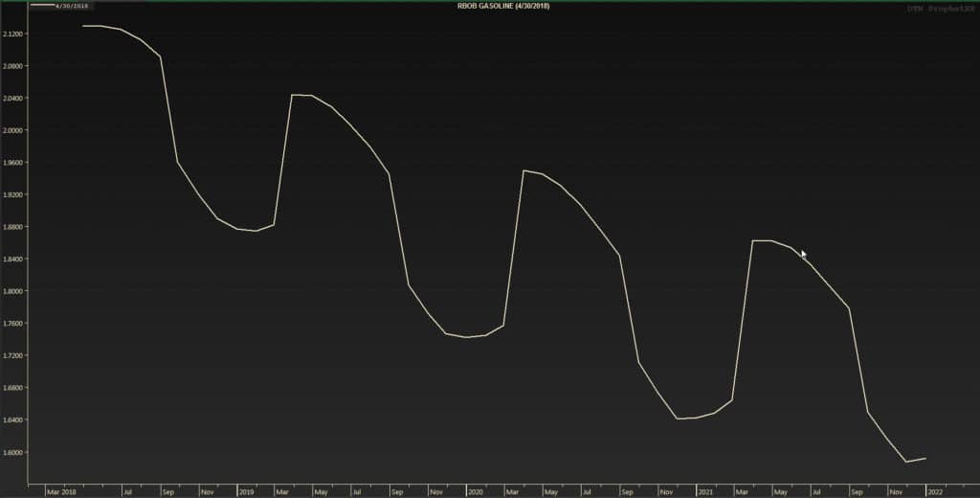The width and height of the screenshot is (980, 498).
Task: Click the curve's lowest point near 1.5900
Action: pos(906,462)
